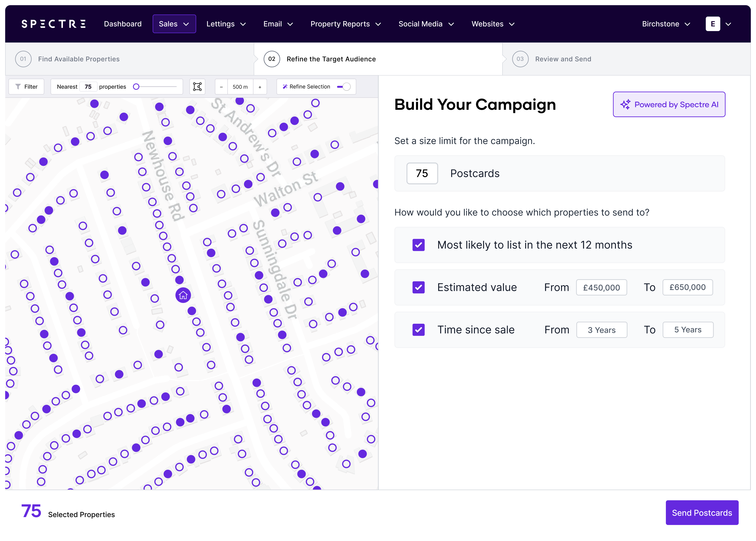Expand the Property Reports menu
The height and width of the screenshot is (541, 756).
345,24
